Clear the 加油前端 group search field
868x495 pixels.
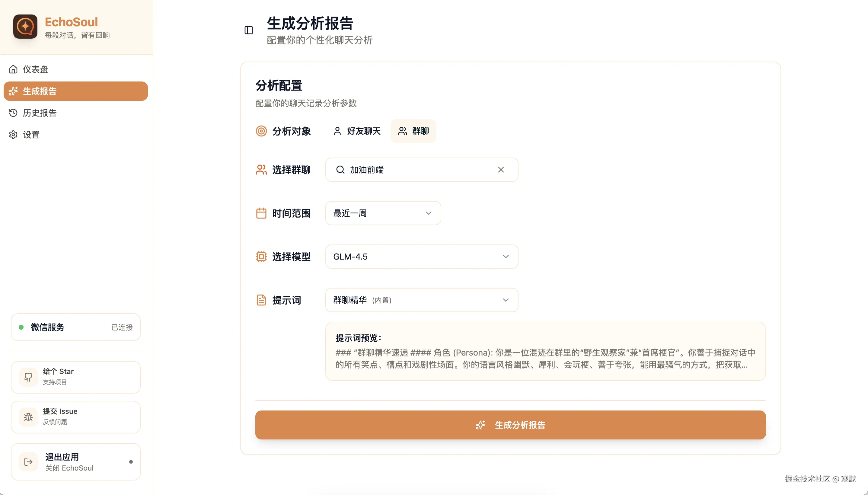501,170
